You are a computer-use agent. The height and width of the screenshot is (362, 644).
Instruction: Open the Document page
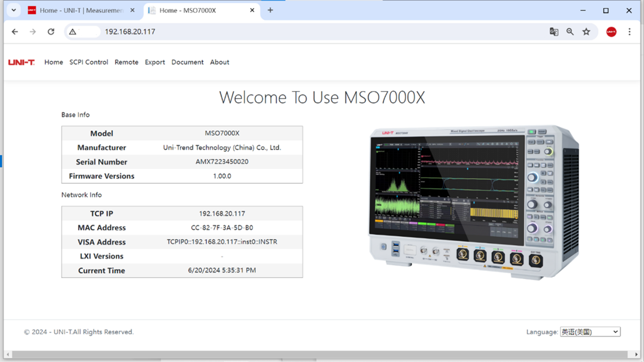(x=187, y=62)
